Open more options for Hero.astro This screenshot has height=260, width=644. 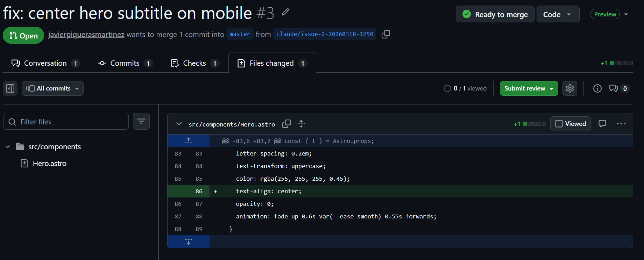point(621,124)
